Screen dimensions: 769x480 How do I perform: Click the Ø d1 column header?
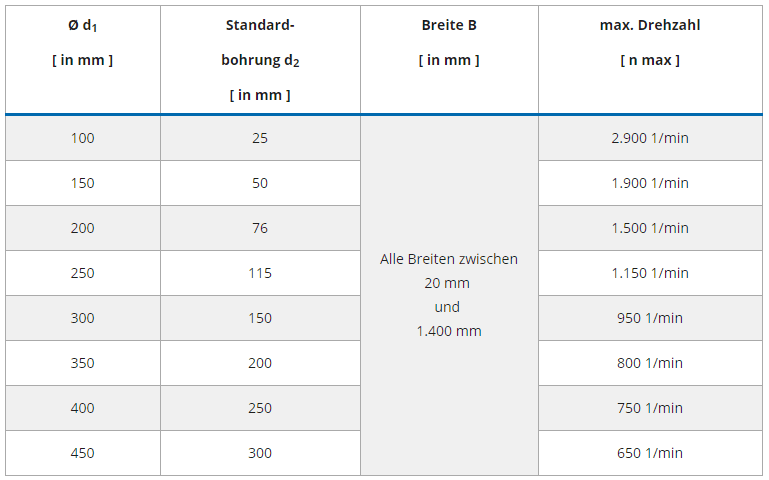pyautogui.click(x=83, y=42)
